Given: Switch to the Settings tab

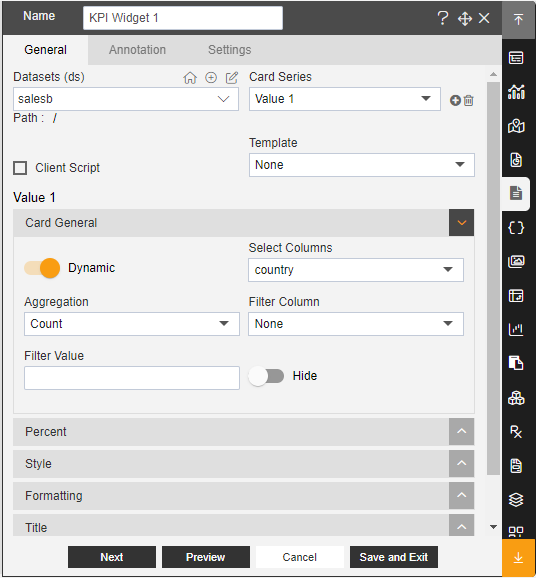Looking at the screenshot, I should tap(229, 50).
